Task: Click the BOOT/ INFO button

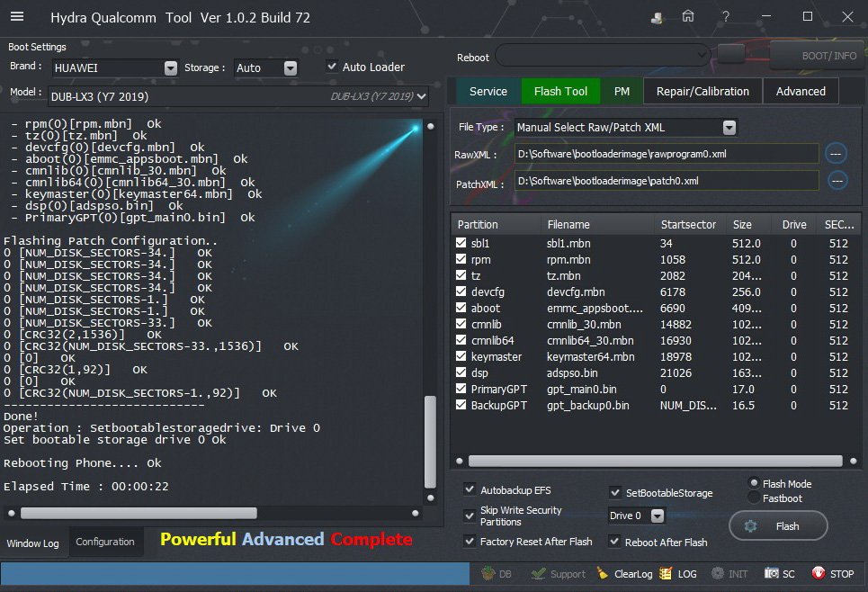Action: coord(819,56)
